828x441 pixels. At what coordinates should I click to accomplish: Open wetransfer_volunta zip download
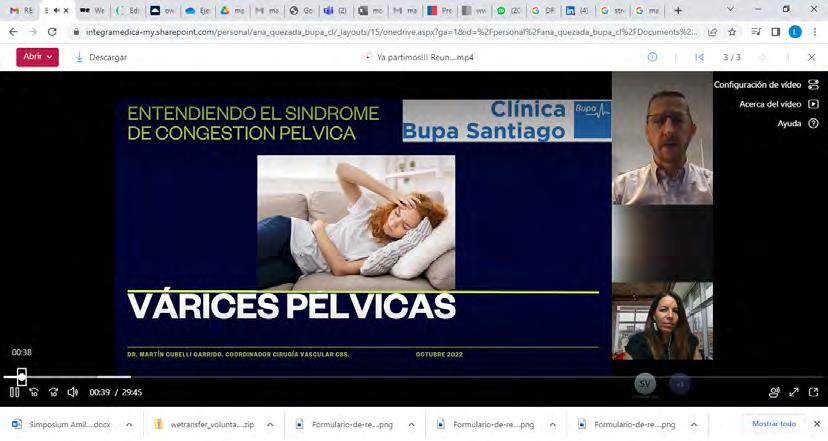coord(205,425)
